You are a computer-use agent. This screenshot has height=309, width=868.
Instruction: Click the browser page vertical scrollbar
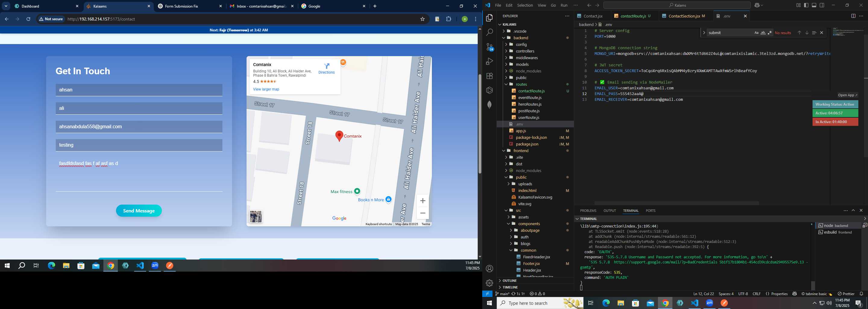tap(480, 123)
